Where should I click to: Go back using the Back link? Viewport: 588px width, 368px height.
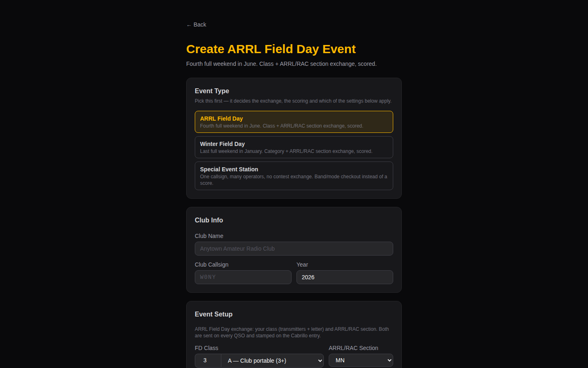click(196, 25)
